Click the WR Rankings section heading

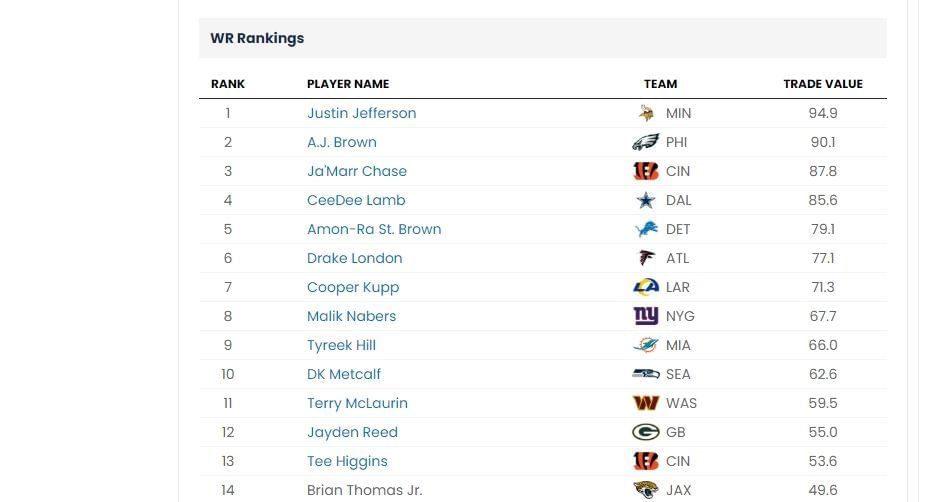257,38
